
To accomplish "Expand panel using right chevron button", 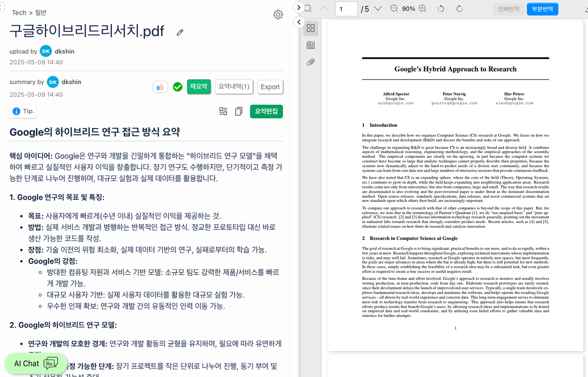I will coord(298,8).
